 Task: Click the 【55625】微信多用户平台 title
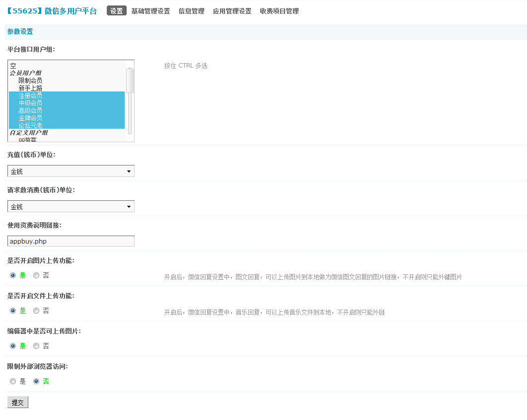pos(52,11)
